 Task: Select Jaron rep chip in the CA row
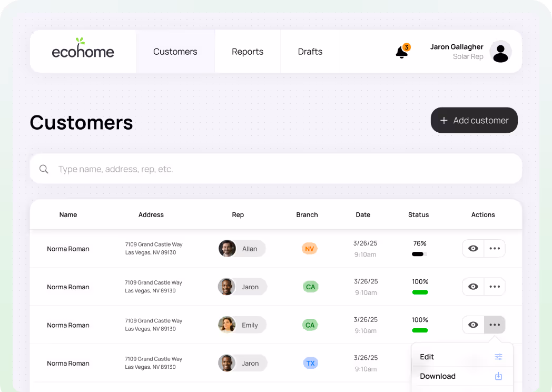click(x=242, y=287)
